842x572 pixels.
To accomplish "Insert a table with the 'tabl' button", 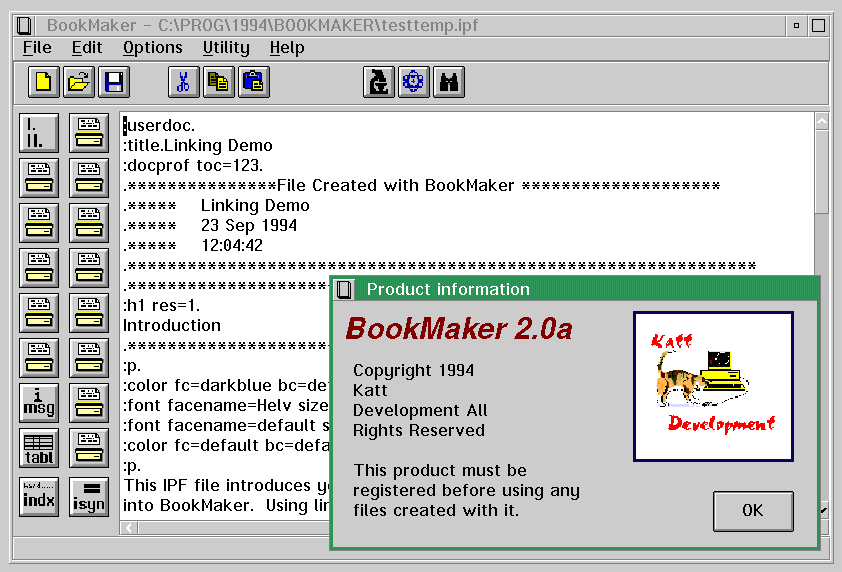I will click(39, 449).
